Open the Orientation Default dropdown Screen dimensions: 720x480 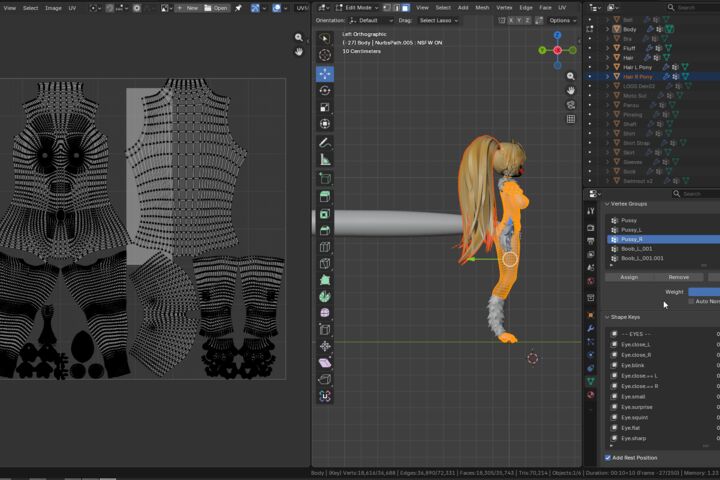(x=371, y=20)
